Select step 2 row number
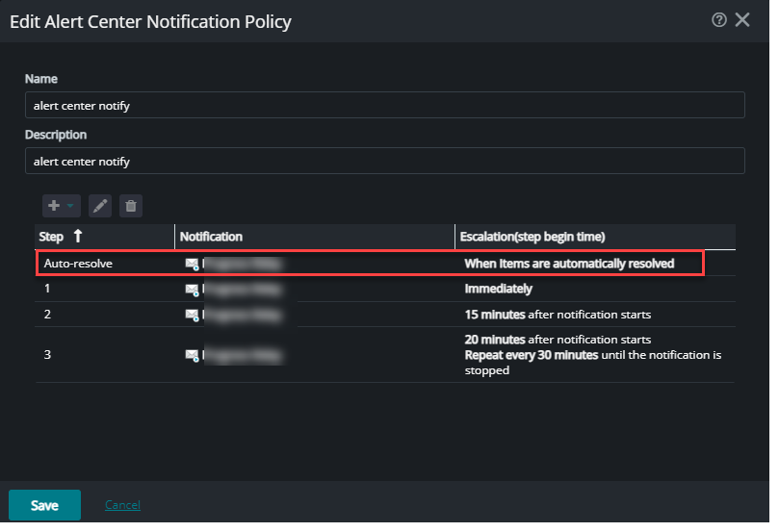The width and height of the screenshot is (779, 532). 47,315
